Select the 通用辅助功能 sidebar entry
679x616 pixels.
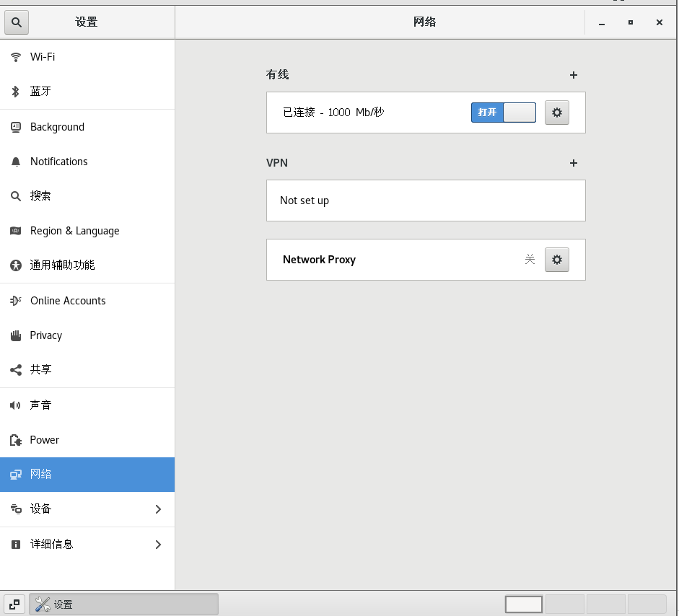coord(87,265)
